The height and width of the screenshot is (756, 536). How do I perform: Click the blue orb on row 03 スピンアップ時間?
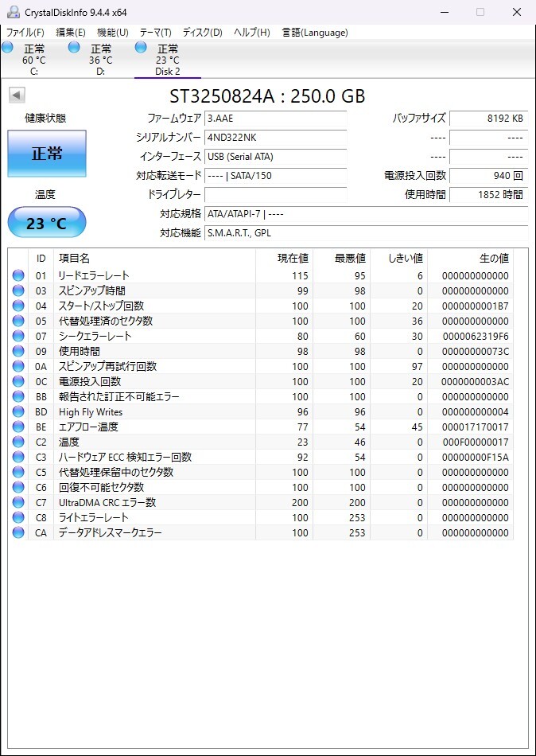(18, 290)
